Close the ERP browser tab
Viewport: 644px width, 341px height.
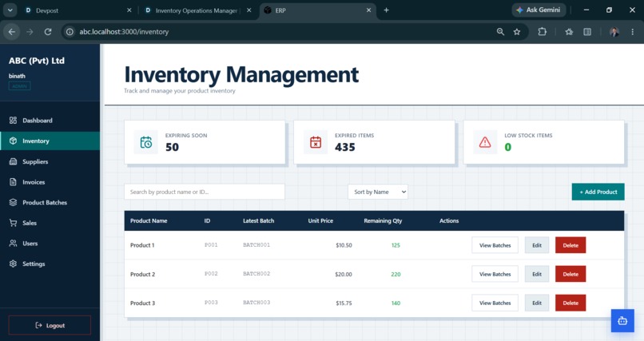pos(368,10)
